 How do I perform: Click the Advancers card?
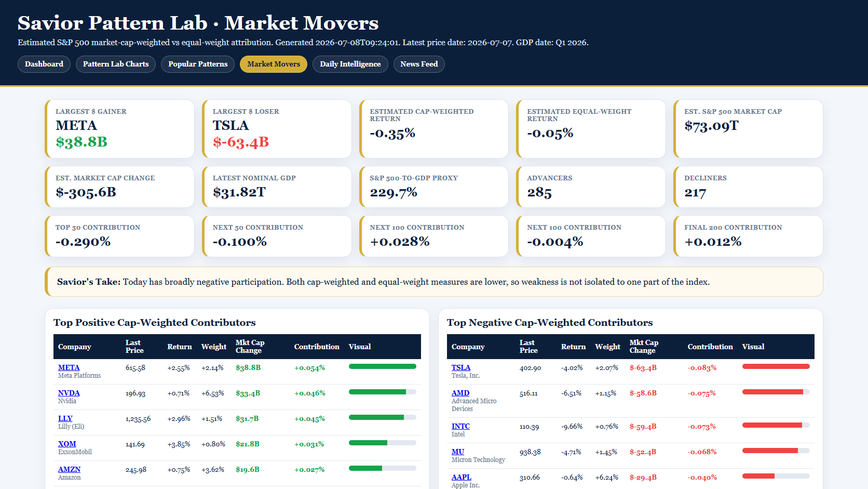click(591, 187)
